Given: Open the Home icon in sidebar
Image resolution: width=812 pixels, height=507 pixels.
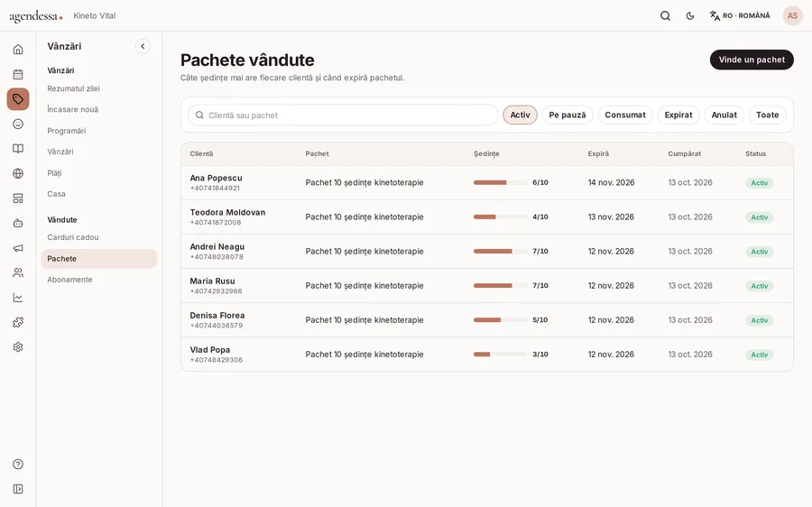Looking at the screenshot, I should click(x=18, y=50).
